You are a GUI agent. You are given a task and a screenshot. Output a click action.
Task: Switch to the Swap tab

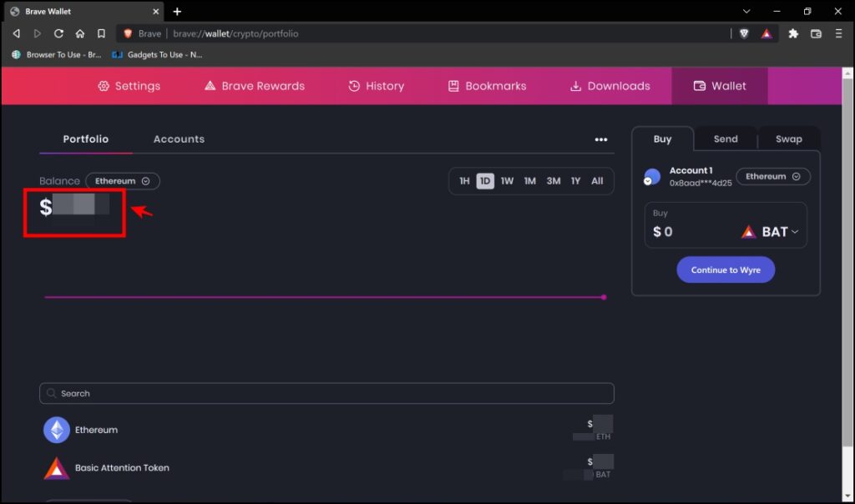789,139
